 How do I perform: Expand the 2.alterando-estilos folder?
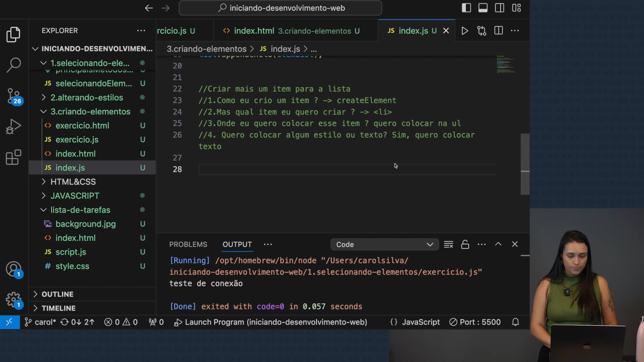87,98
